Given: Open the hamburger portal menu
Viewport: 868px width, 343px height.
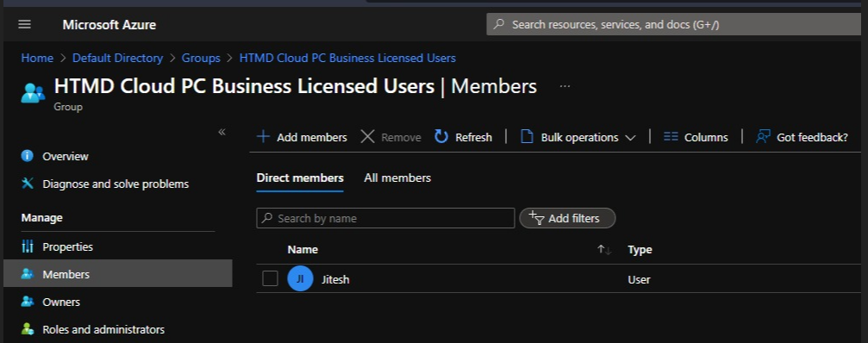Looking at the screenshot, I should click(24, 24).
